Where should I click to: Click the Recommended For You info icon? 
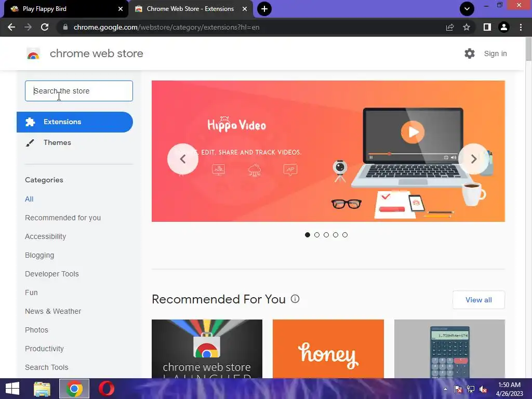pyautogui.click(x=295, y=299)
